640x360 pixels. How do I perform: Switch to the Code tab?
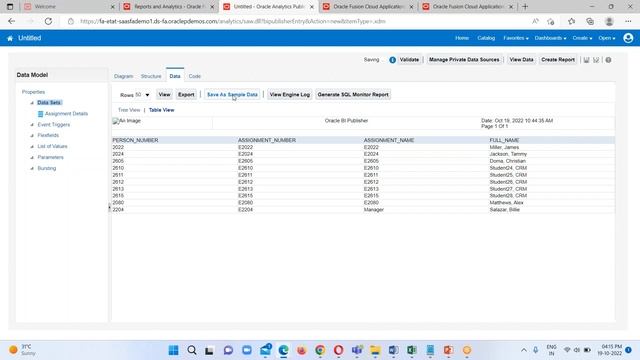[195, 76]
